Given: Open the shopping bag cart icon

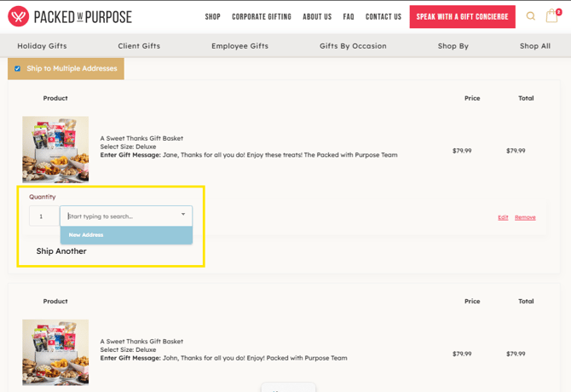Looking at the screenshot, I should (x=552, y=16).
